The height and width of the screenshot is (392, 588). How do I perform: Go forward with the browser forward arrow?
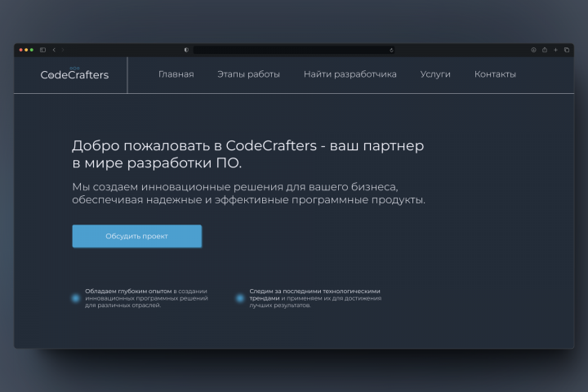click(x=63, y=50)
